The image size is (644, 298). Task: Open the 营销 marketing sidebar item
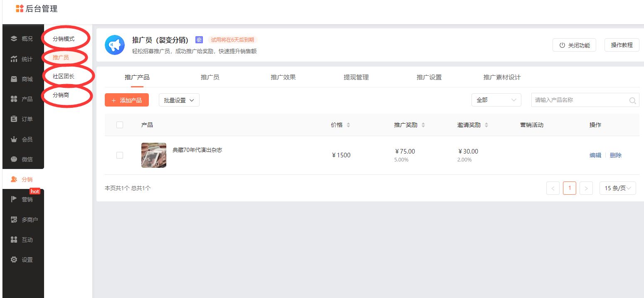23,199
